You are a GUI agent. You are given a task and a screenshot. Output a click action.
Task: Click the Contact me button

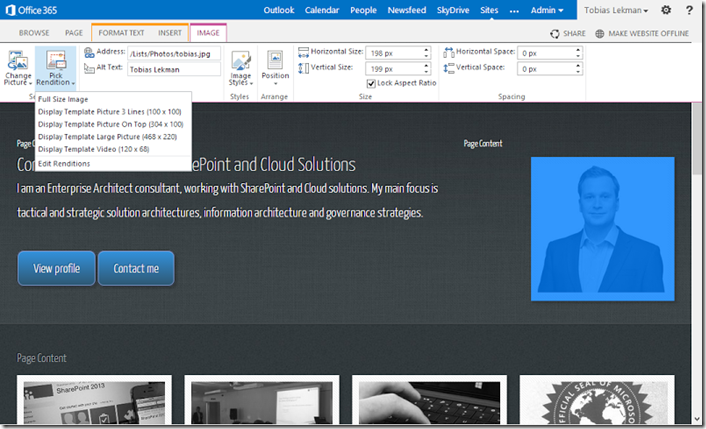coord(136,268)
